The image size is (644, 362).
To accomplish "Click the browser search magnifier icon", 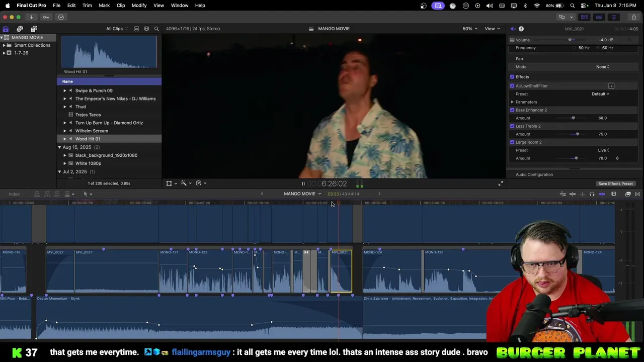I will tap(156, 29).
